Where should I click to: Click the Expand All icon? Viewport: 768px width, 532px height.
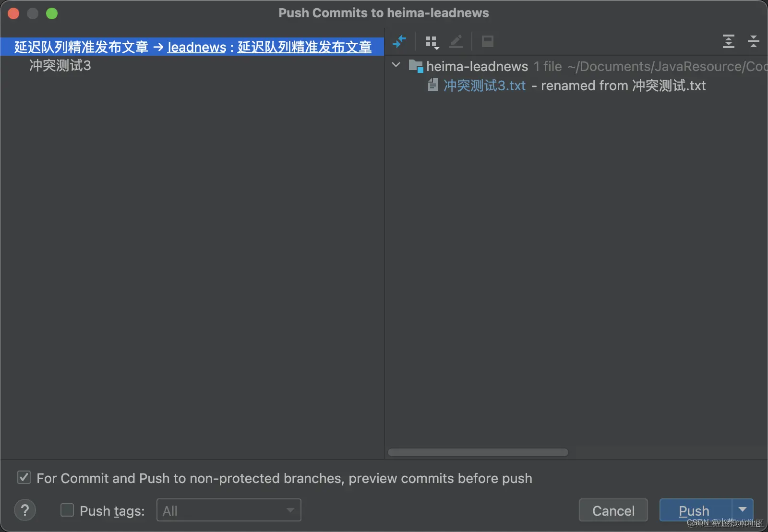coord(728,42)
